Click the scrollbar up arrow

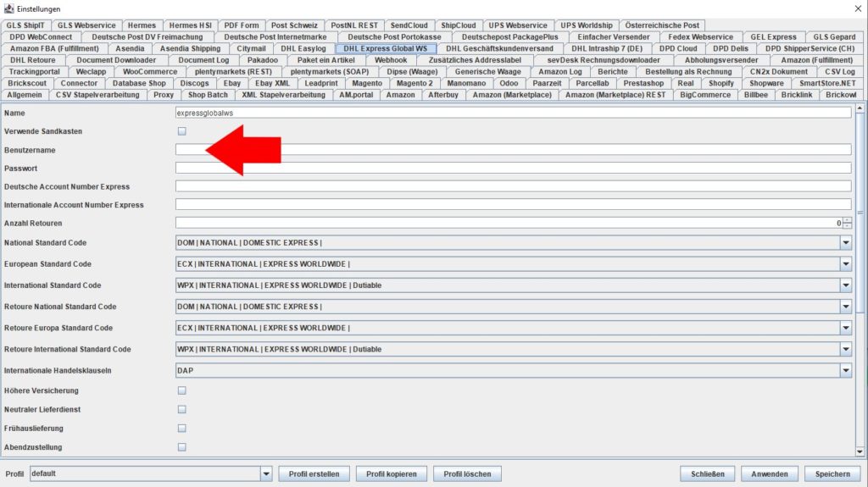click(x=860, y=108)
